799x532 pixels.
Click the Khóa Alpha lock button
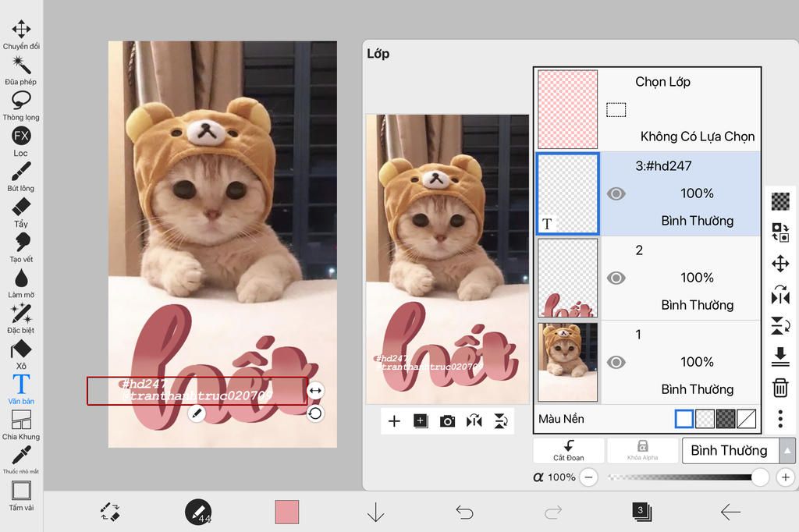[x=643, y=450]
